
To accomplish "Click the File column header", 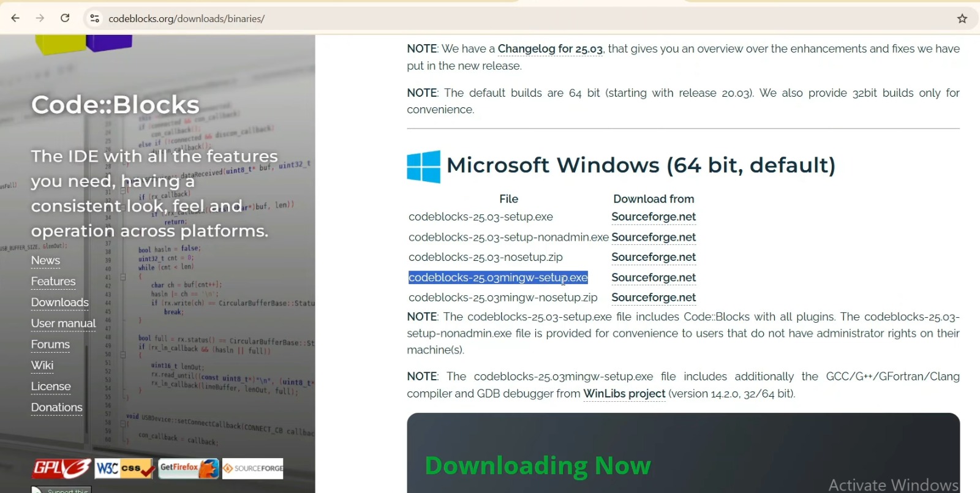I will (x=508, y=199).
